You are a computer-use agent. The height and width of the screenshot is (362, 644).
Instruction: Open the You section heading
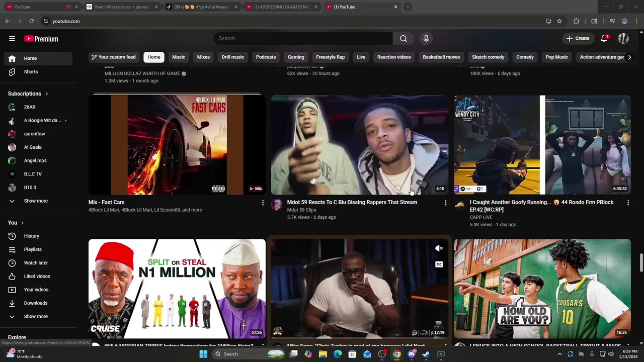point(16,223)
